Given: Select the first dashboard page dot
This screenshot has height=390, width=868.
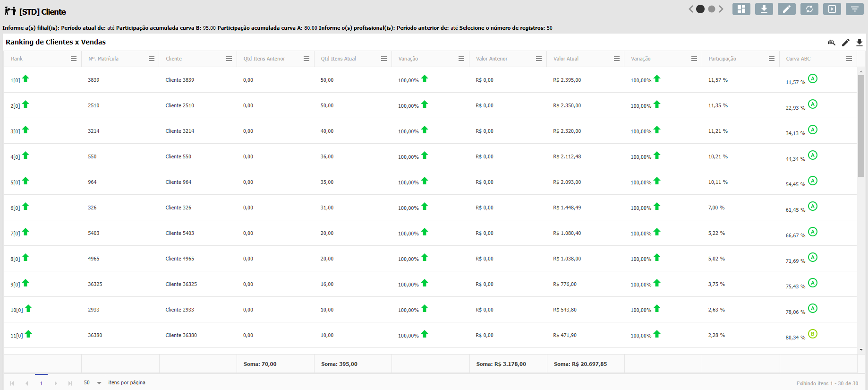Looking at the screenshot, I should tap(700, 9).
